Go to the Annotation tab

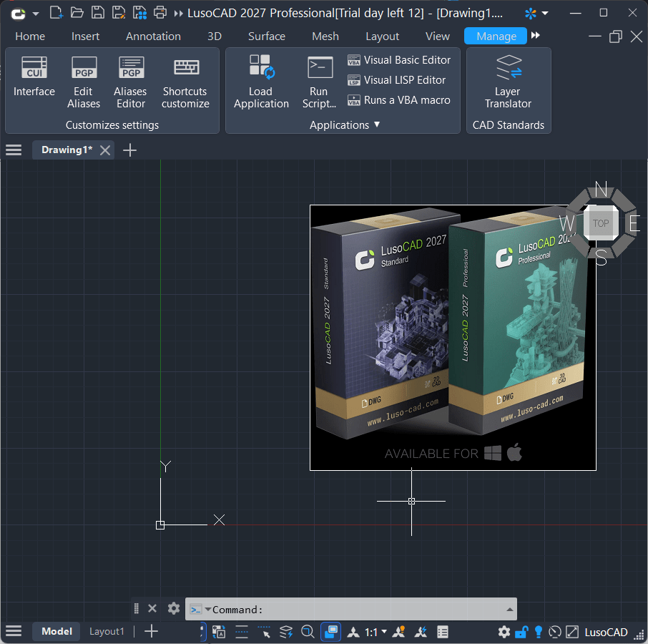[153, 36]
